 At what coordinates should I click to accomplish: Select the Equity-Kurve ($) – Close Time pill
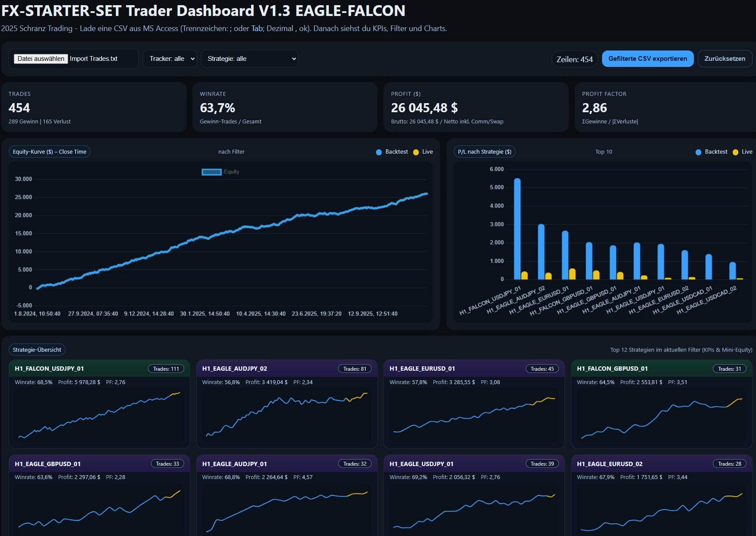[50, 151]
